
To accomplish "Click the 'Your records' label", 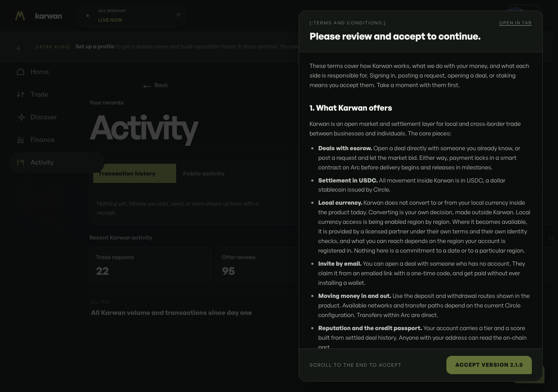I will click(106, 103).
